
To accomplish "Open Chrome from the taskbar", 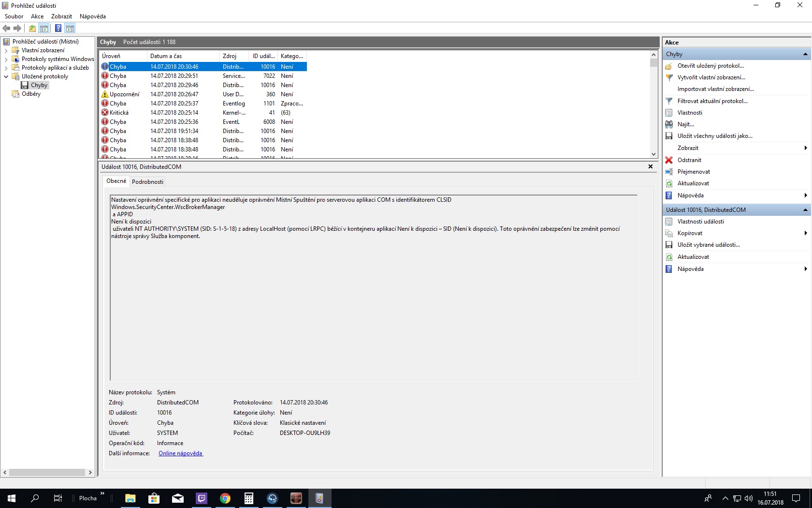I will point(225,498).
